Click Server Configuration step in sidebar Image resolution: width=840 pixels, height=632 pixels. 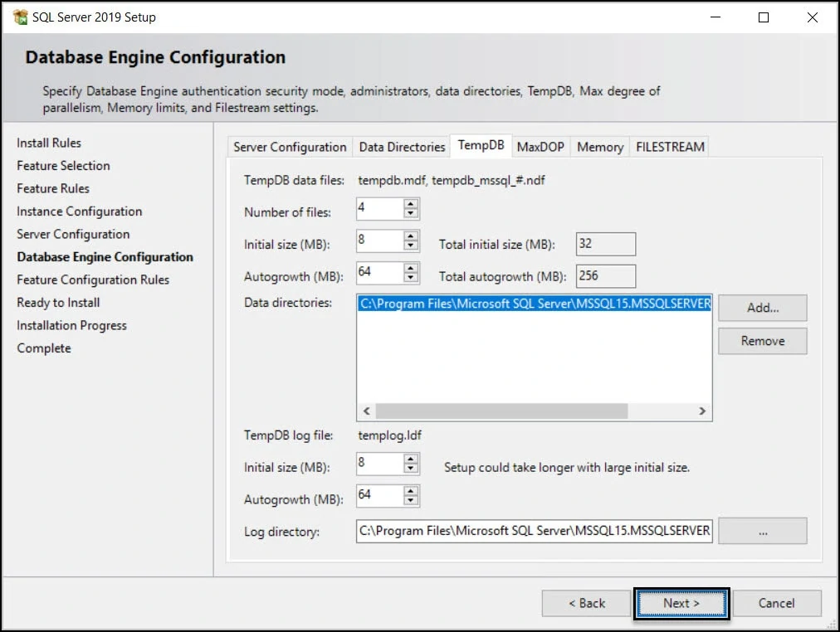coord(73,235)
